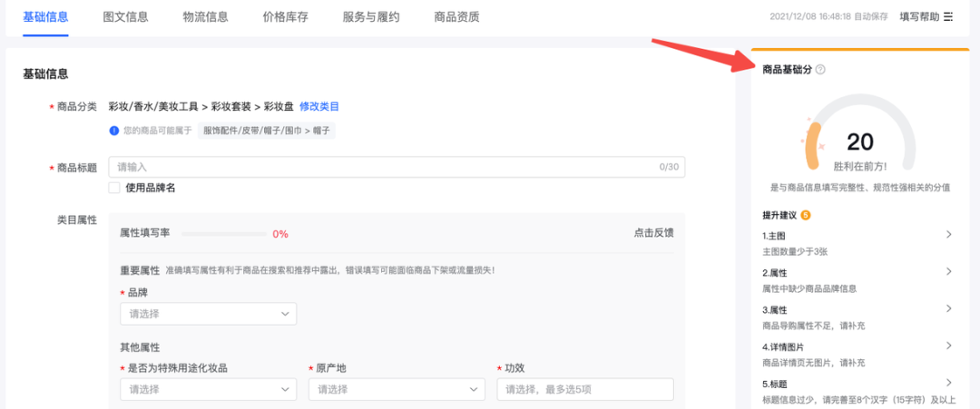This screenshot has height=409, width=980.
Task: Switch to the 基础信息 tab
Action: tap(45, 17)
